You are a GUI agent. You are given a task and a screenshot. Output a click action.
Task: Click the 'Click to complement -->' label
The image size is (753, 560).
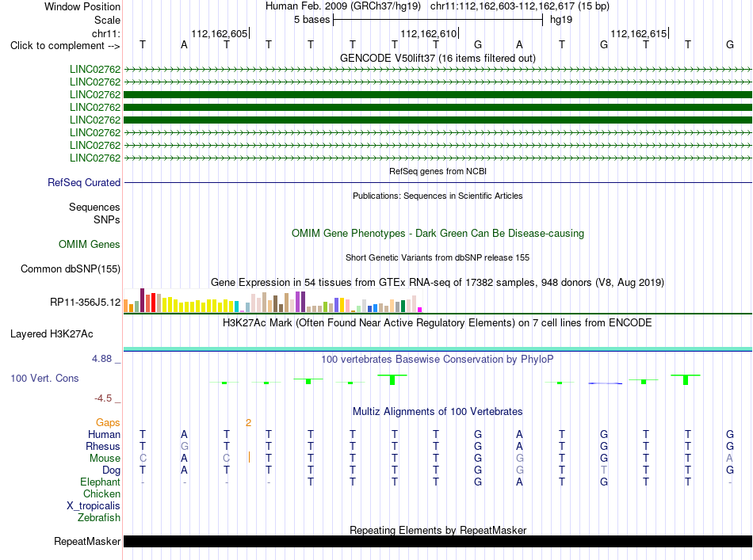65,46
